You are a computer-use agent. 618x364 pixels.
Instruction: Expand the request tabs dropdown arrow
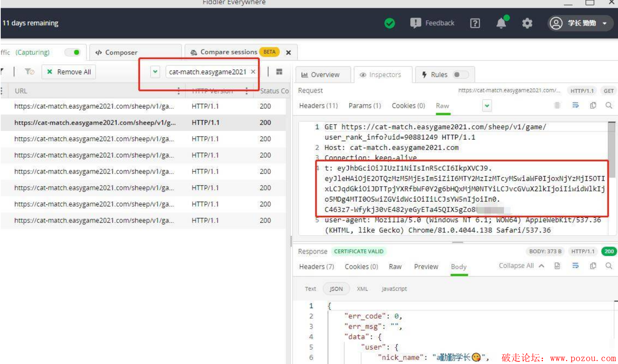[x=487, y=106]
